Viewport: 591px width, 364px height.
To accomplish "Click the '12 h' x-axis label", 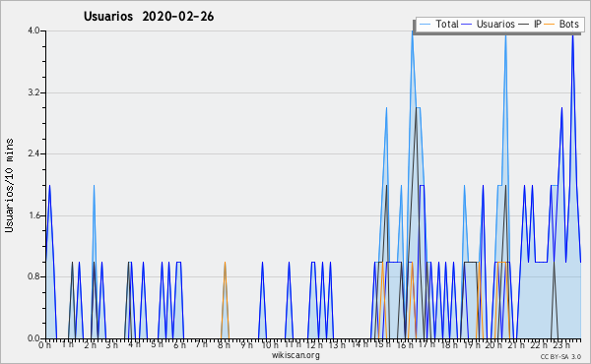I will click(314, 345).
